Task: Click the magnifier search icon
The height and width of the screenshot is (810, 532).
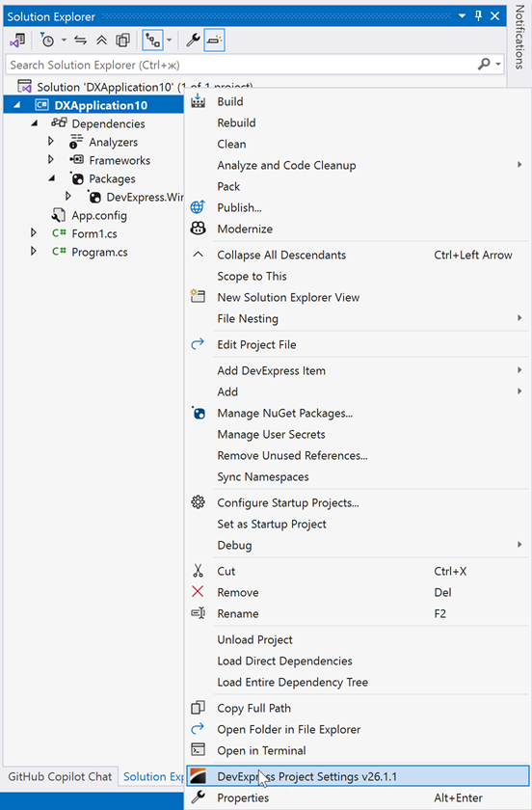Action: (x=484, y=64)
